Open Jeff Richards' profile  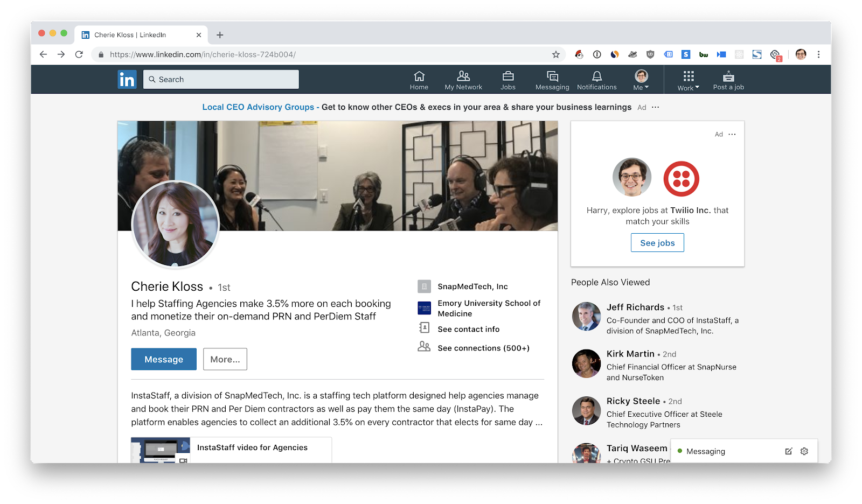(x=635, y=307)
